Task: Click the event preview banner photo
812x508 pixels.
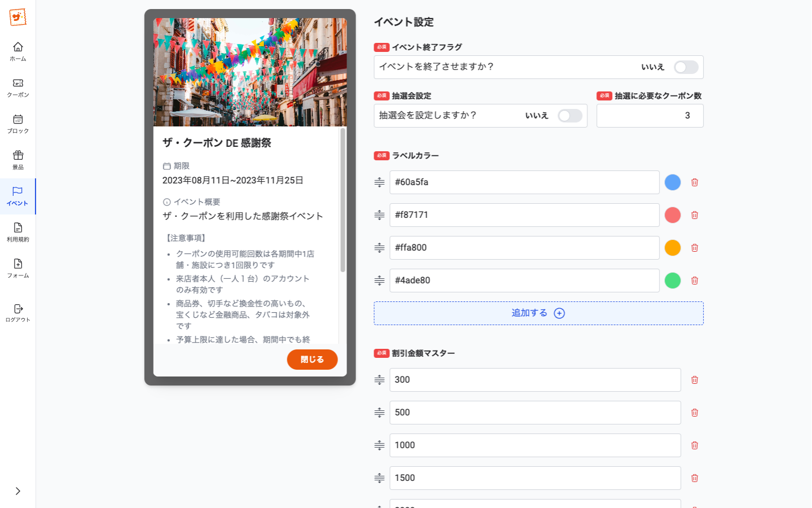Action: tap(250, 72)
